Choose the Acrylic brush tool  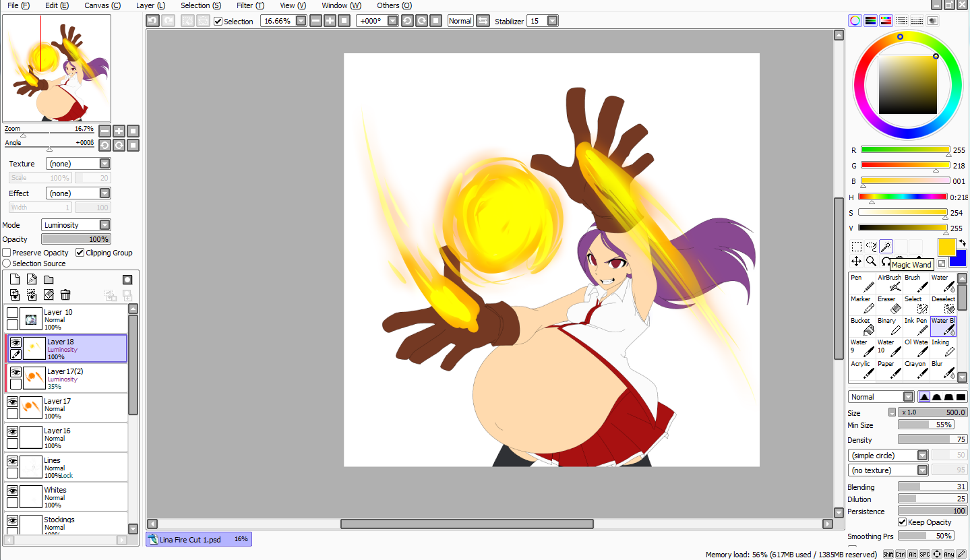[x=862, y=369]
